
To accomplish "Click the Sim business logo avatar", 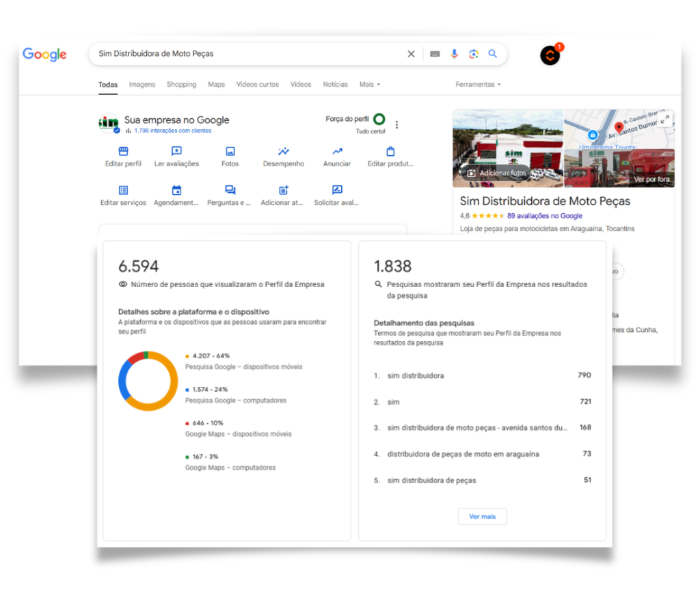I will [109, 123].
